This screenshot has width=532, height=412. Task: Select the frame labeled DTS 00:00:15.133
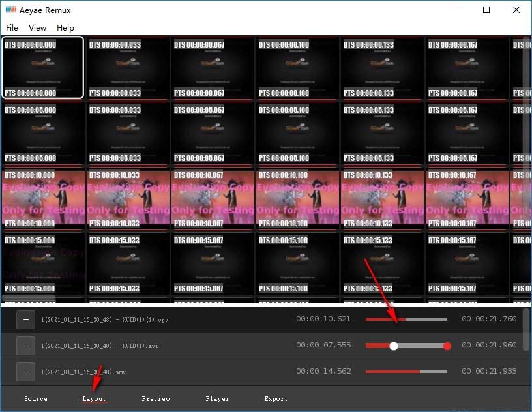pos(382,263)
